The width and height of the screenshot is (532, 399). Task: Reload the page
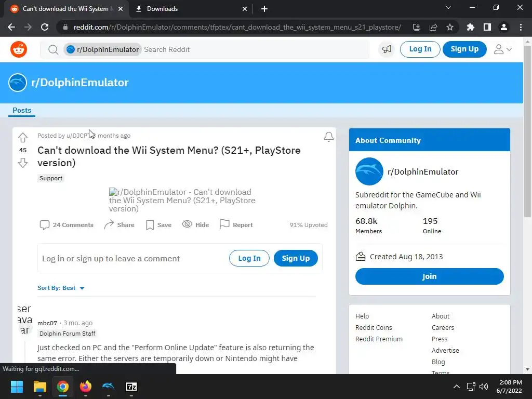[45, 27]
